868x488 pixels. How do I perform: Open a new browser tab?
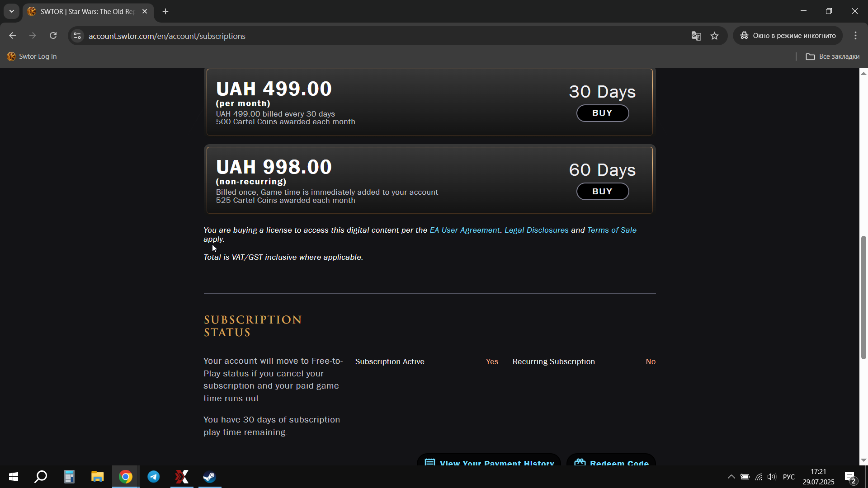165,11
